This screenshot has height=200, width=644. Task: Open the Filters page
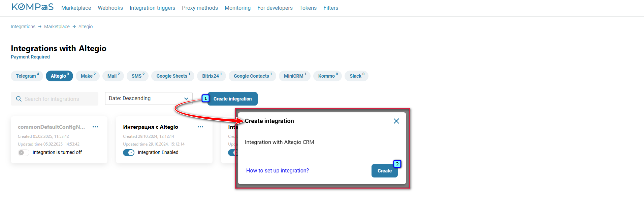pos(331,8)
